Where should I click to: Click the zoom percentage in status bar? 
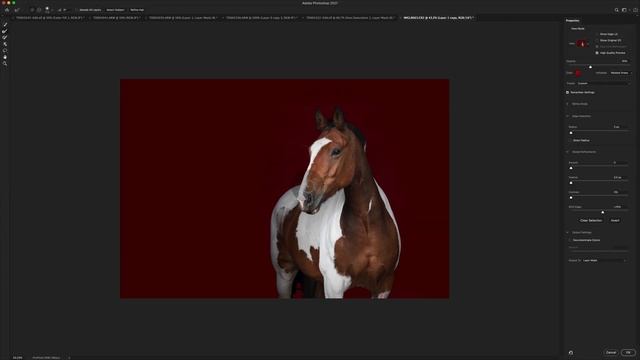point(17,358)
